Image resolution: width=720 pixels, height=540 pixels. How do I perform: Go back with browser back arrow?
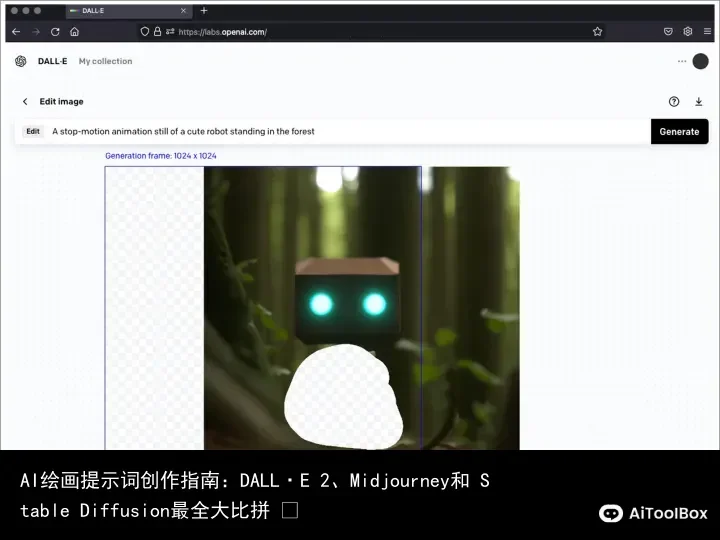pyautogui.click(x=16, y=32)
